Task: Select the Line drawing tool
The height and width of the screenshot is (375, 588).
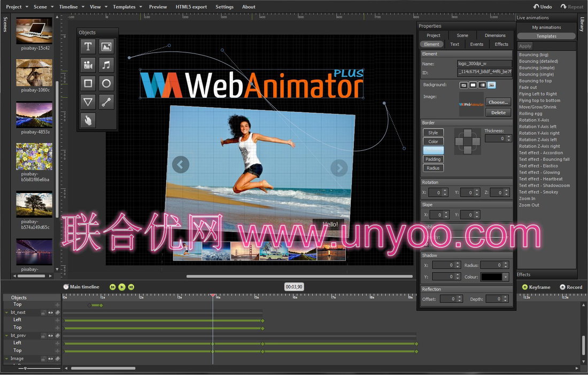Action: [106, 102]
